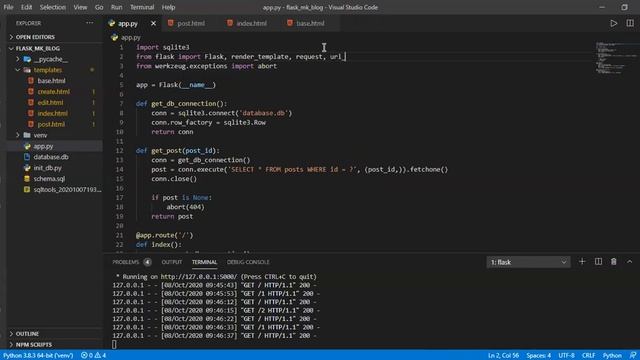Screen dimensions: 640x360
Task: Open sqltools session file
Action: click(67, 189)
